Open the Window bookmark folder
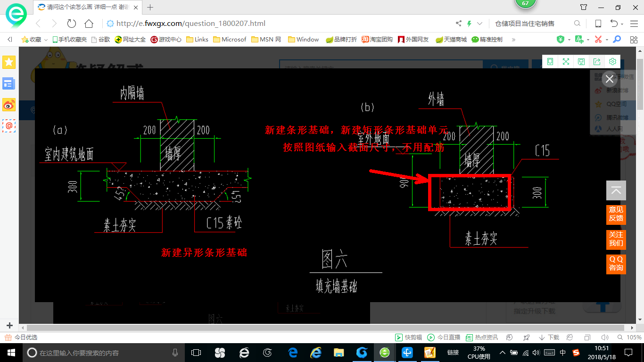Viewport: 644px width, 362px height. [x=304, y=40]
